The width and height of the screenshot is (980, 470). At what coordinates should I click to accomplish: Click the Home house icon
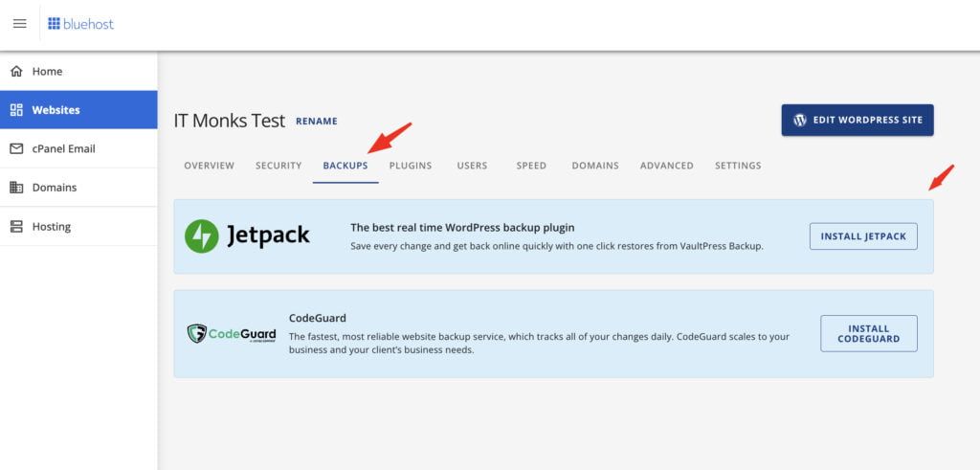click(17, 71)
